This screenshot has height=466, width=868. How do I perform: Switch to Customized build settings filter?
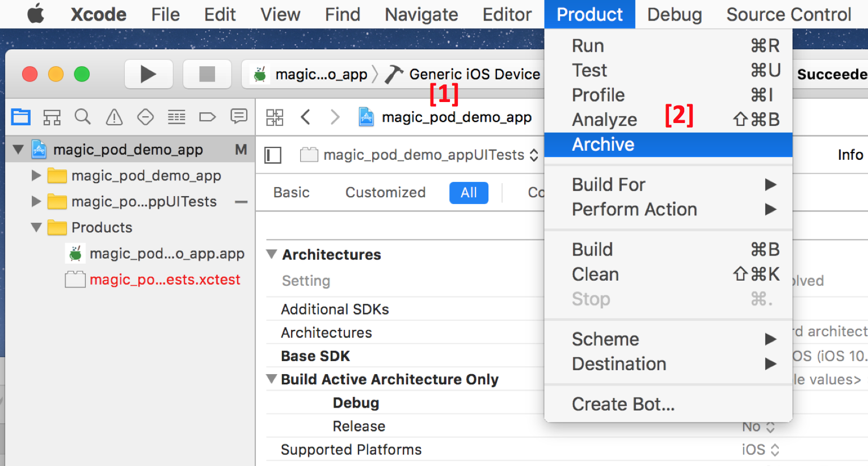tap(386, 193)
